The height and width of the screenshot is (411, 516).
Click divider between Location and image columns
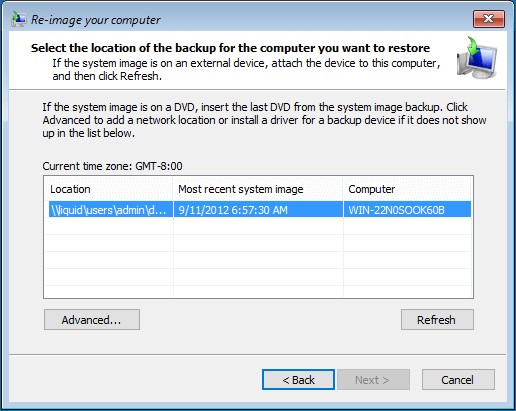pos(173,189)
